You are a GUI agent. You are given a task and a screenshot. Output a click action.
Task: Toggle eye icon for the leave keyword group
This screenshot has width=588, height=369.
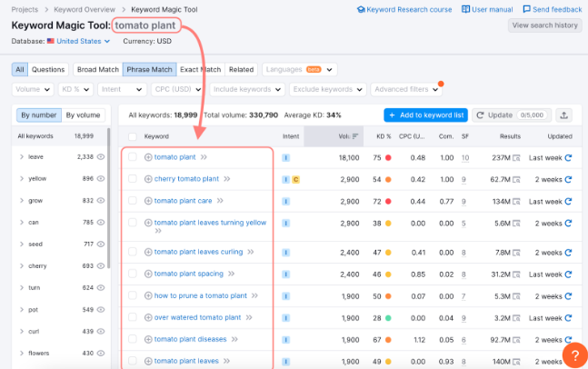point(101,156)
